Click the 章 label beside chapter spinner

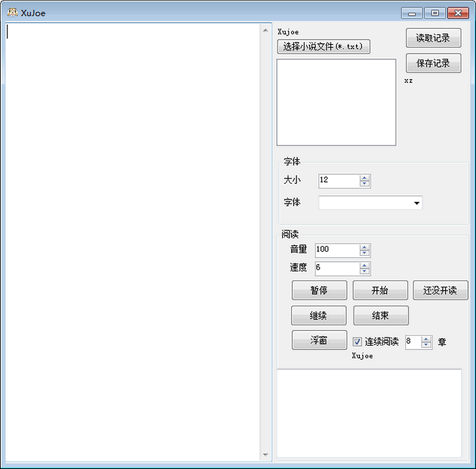[x=442, y=342]
